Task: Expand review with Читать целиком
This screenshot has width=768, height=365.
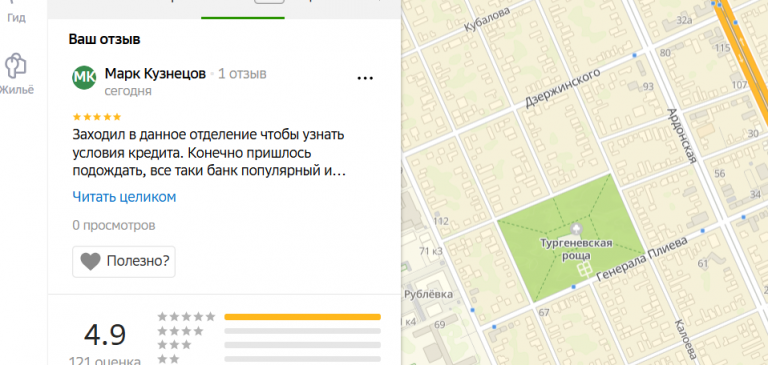Action: (x=124, y=197)
